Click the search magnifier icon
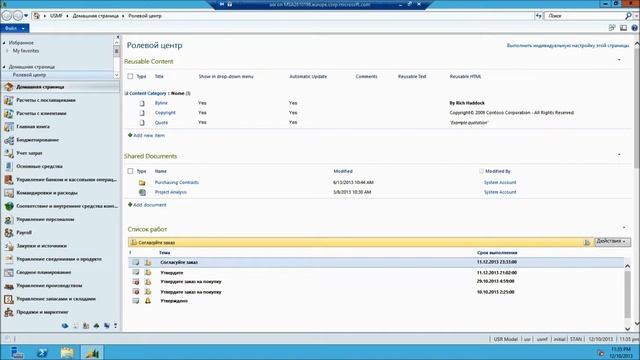The height and width of the screenshot is (360, 640). click(628, 16)
